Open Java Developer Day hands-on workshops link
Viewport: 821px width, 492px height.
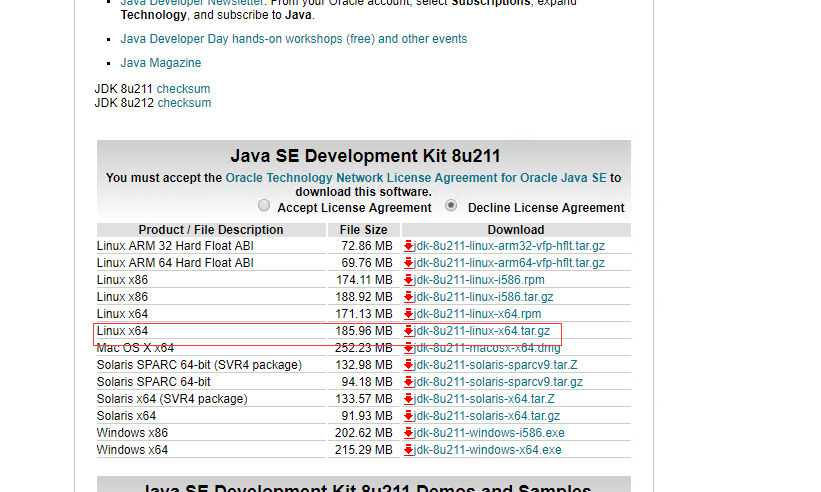click(x=294, y=39)
